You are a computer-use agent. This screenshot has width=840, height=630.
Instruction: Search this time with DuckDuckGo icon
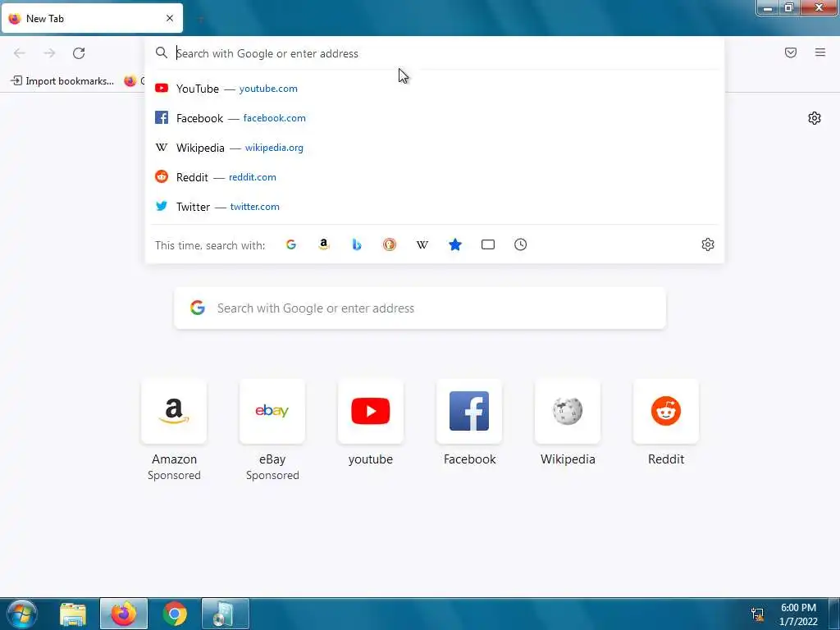point(390,244)
